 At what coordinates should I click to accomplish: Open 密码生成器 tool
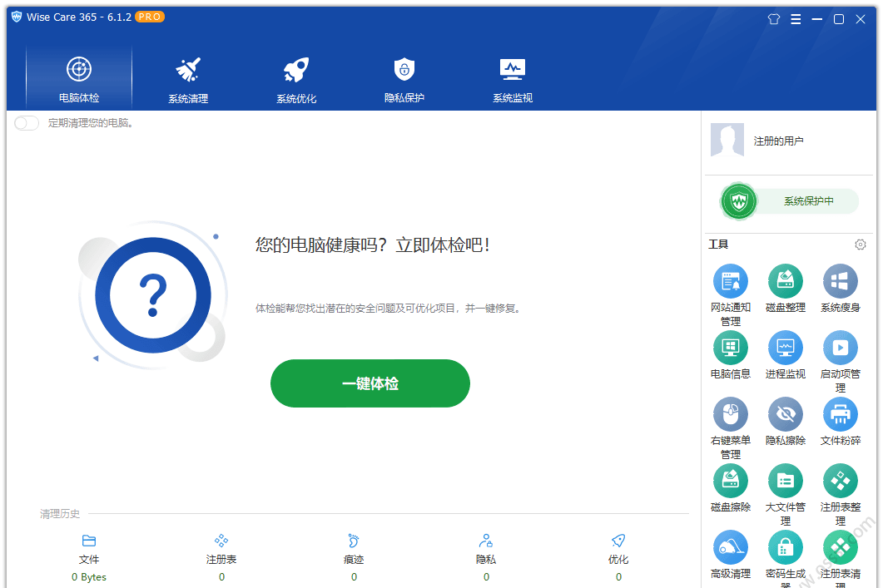pyautogui.click(x=785, y=558)
